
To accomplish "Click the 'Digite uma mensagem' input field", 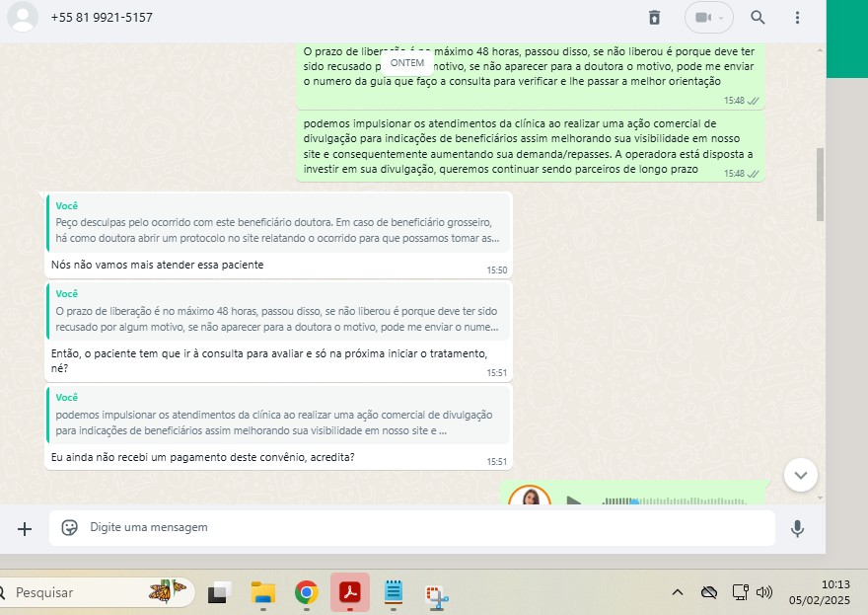I will coord(424,528).
